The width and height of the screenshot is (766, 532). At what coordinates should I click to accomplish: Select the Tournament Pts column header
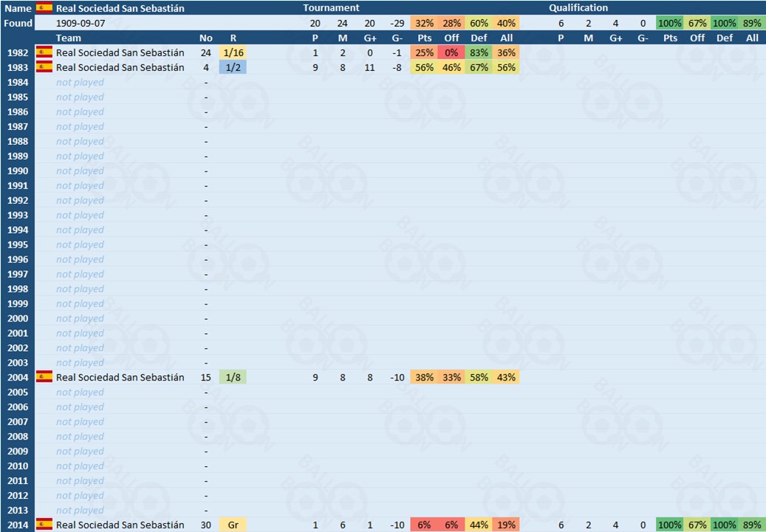424,38
